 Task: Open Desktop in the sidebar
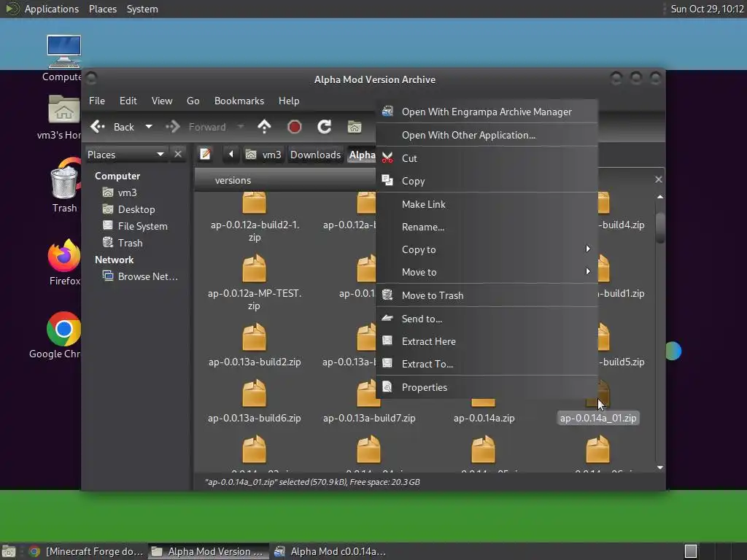[136, 209]
